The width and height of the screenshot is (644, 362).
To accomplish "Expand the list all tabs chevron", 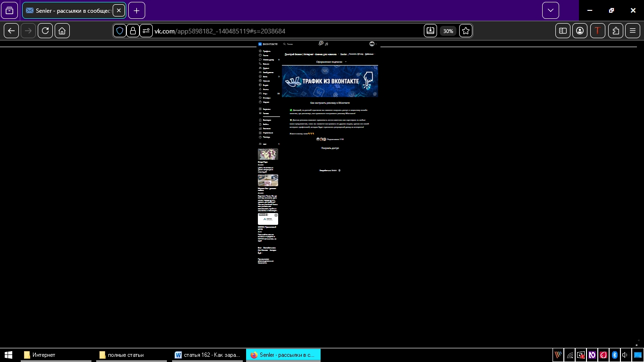I will [x=550, y=10].
